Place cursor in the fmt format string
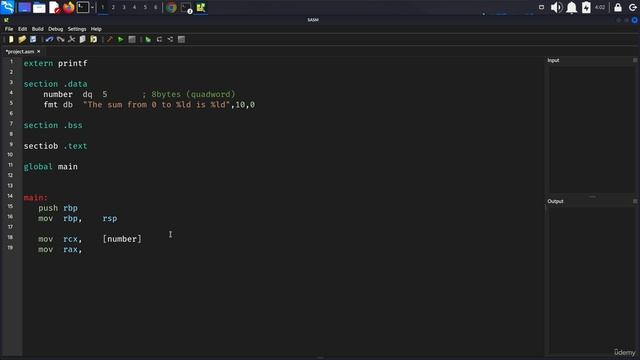640x360 pixels. pyautogui.click(x=156, y=105)
